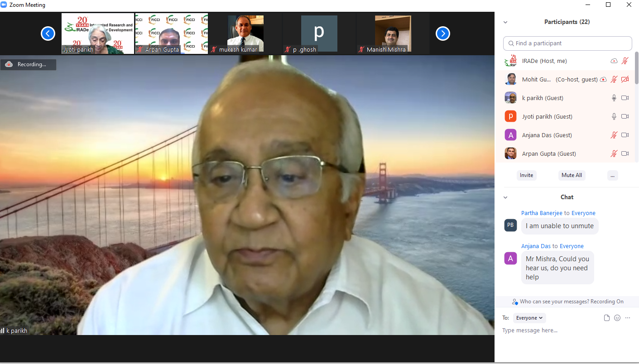Collapse the Chat panel chevron
This screenshot has width=639, height=364.
505,197
